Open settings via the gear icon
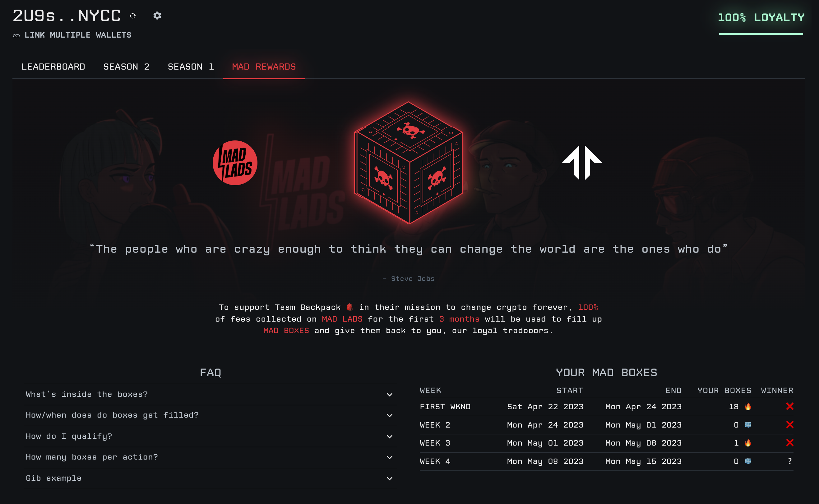 pyautogui.click(x=157, y=16)
